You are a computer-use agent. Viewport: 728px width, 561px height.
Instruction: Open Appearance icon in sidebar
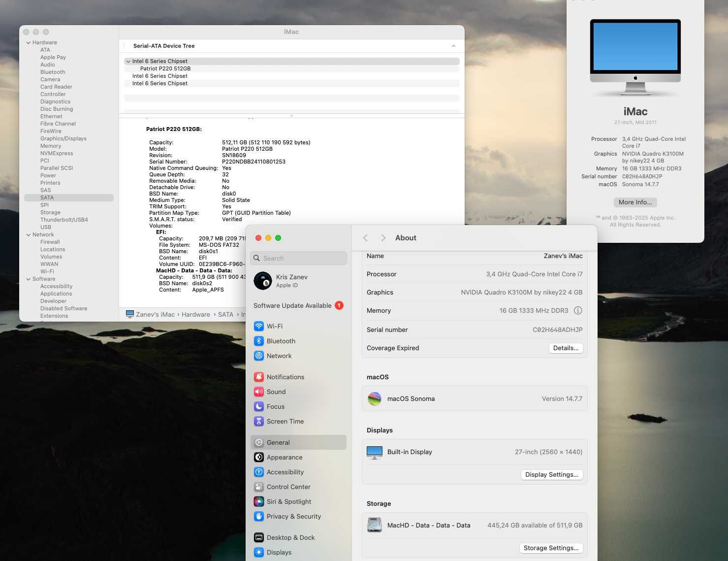pyautogui.click(x=259, y=457)
